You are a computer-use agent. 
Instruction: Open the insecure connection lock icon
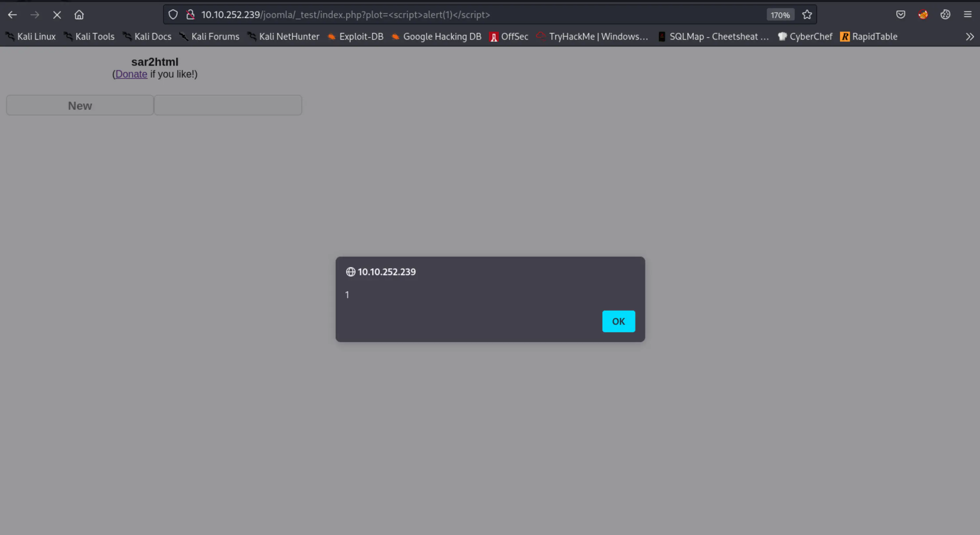190,15
